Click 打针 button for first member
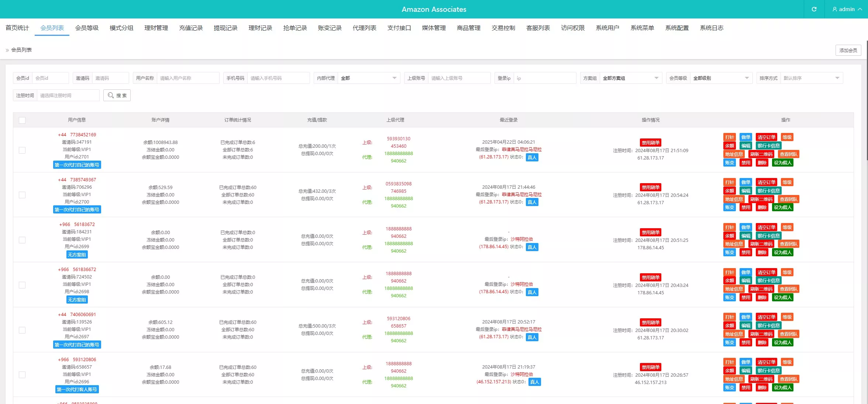 [729, 137]
